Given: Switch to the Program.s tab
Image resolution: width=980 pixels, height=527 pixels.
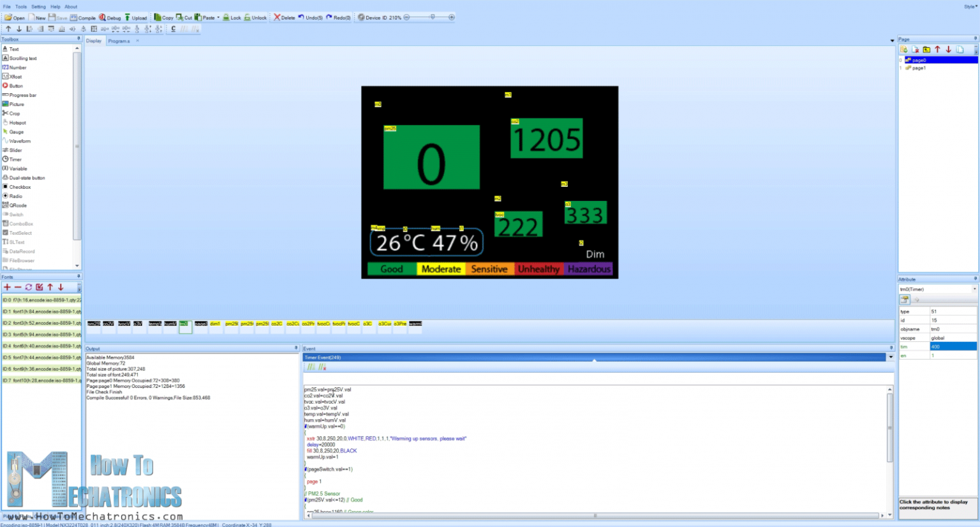Looking at the screenshot, I should (x=119, y=40).
